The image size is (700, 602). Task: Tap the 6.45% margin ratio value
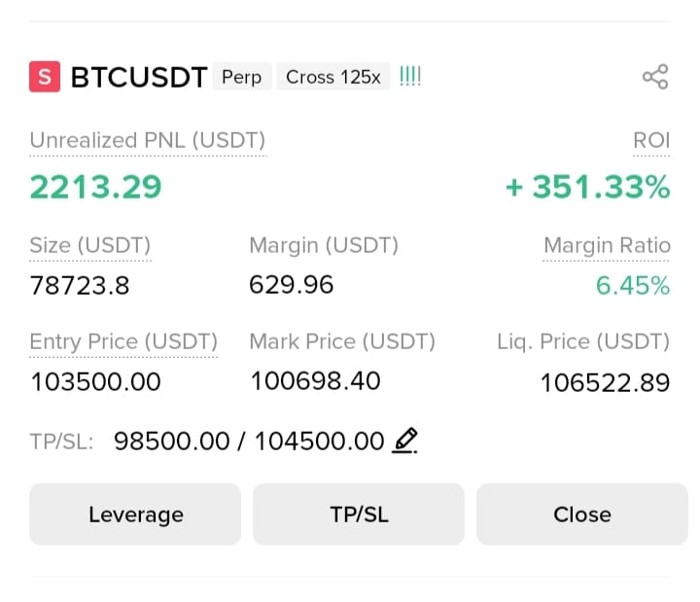coord(633,285)
